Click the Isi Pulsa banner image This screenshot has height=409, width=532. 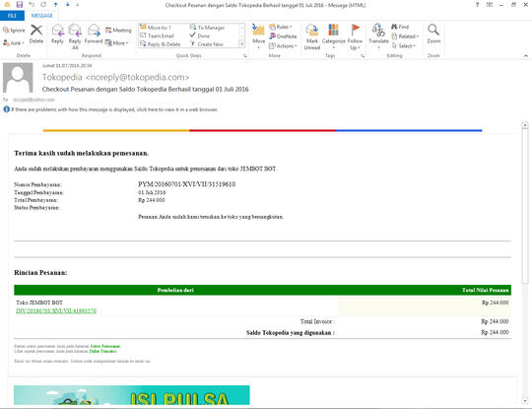point(132,395)
